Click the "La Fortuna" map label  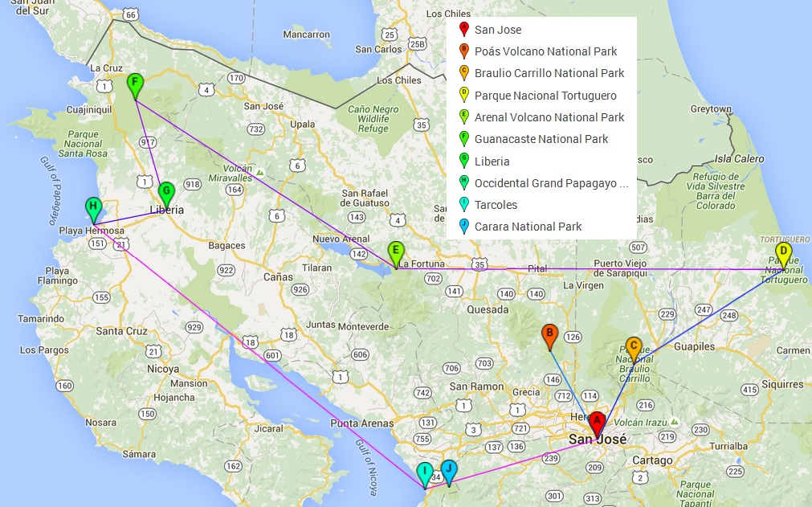tap(422, 264)
